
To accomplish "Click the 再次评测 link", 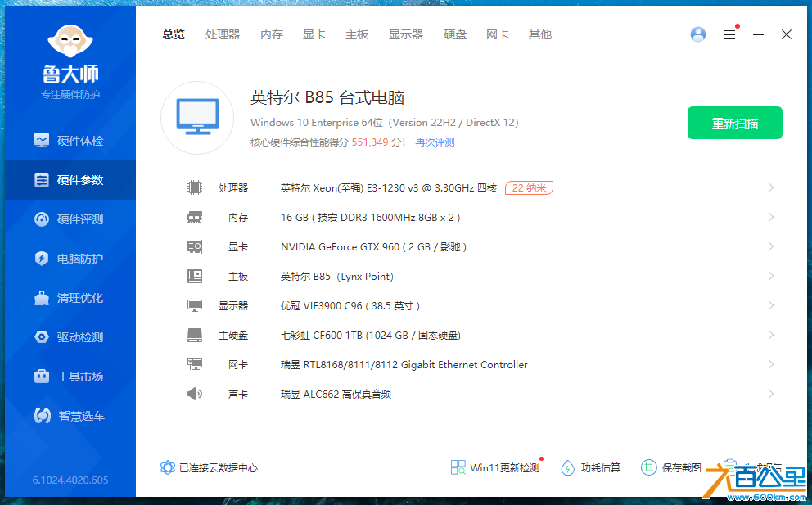I will point(435,142).
